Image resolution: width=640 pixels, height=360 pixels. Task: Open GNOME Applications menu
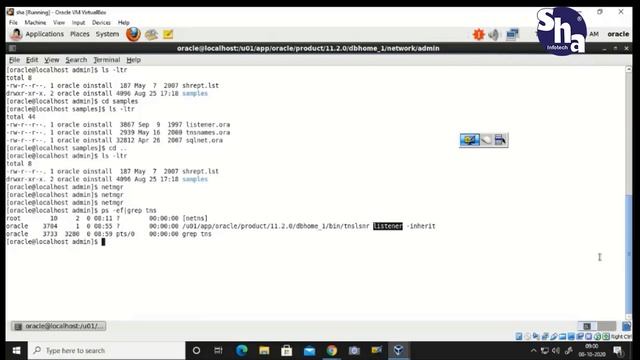[44, 34]
